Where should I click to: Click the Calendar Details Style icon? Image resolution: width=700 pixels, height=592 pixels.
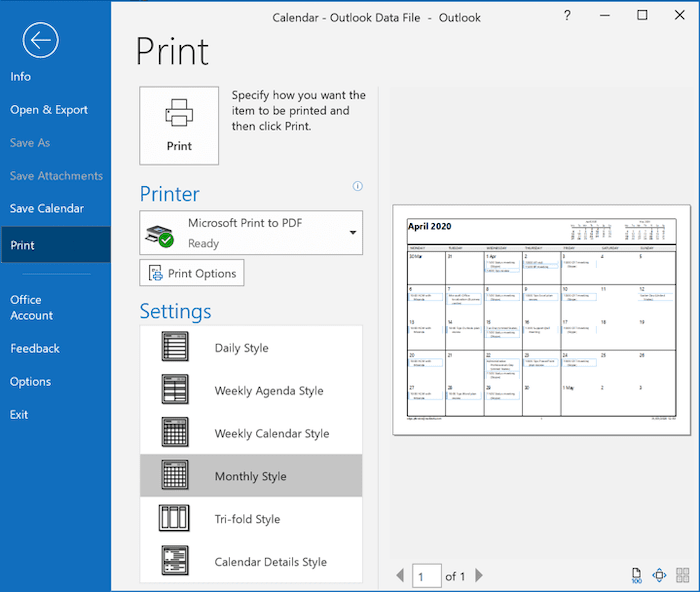coord(175,560)
